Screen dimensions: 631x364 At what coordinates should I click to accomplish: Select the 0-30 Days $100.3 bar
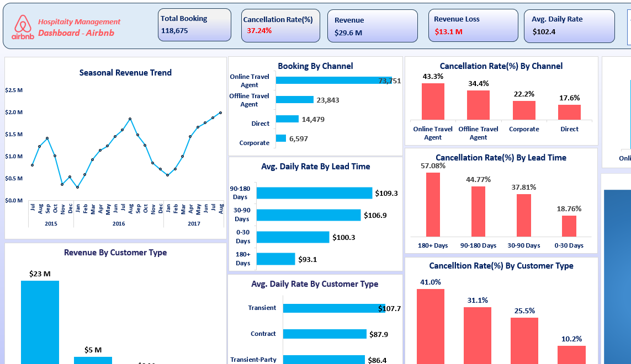(293, 237)
